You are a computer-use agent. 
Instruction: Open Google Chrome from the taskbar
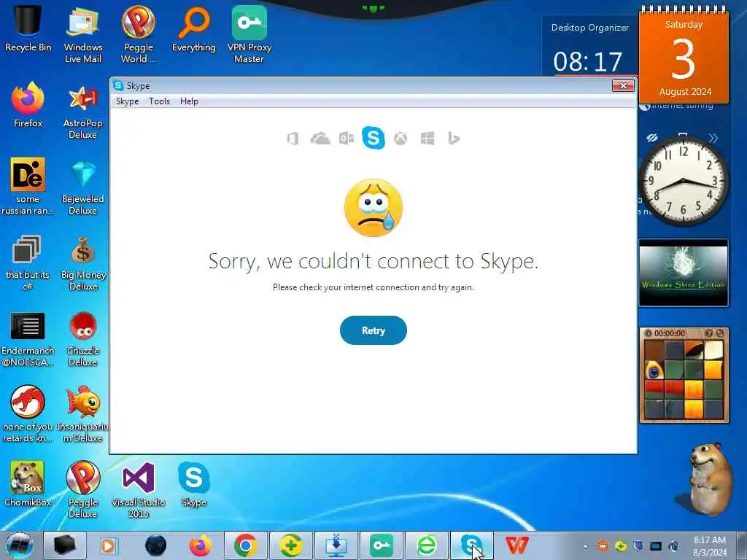pos(245,545)
